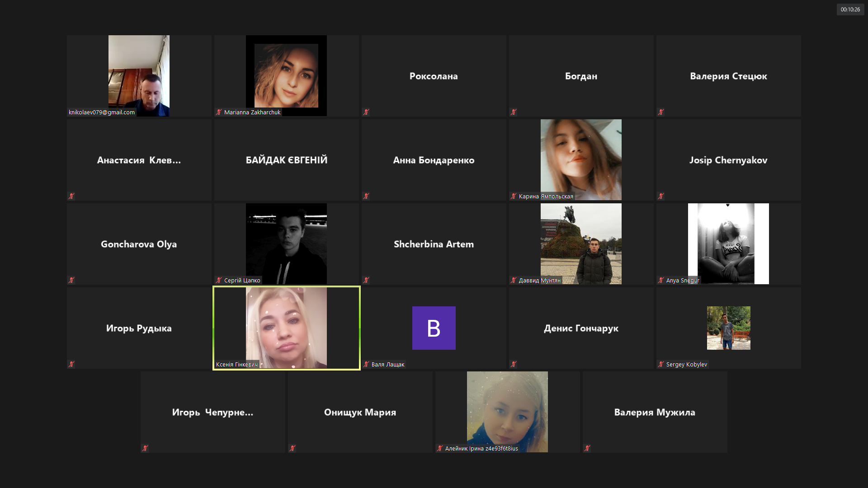Click Sergey Kobylev's small profile picture

pos(728,328)
